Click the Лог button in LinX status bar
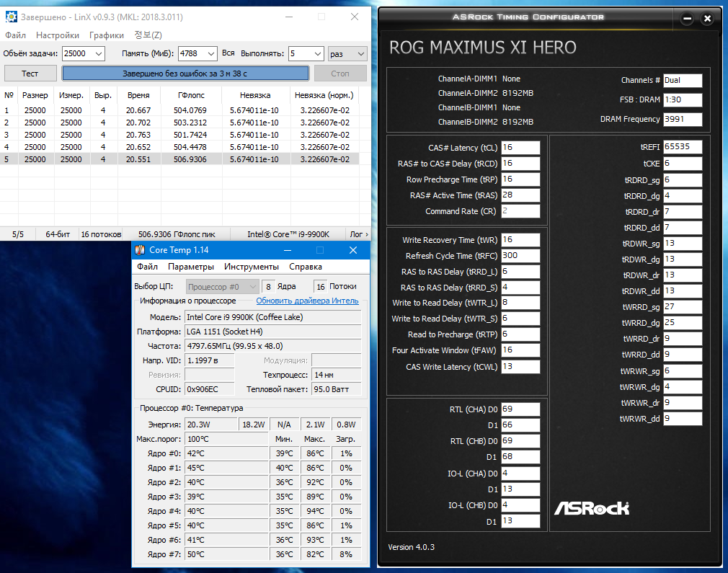728x573 pixels. (359, 234)
